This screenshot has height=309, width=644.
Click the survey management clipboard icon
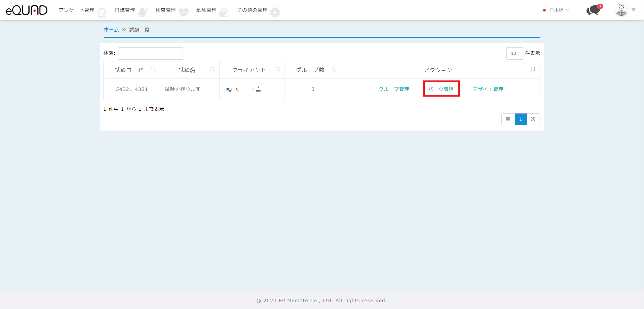pos(102,12)
